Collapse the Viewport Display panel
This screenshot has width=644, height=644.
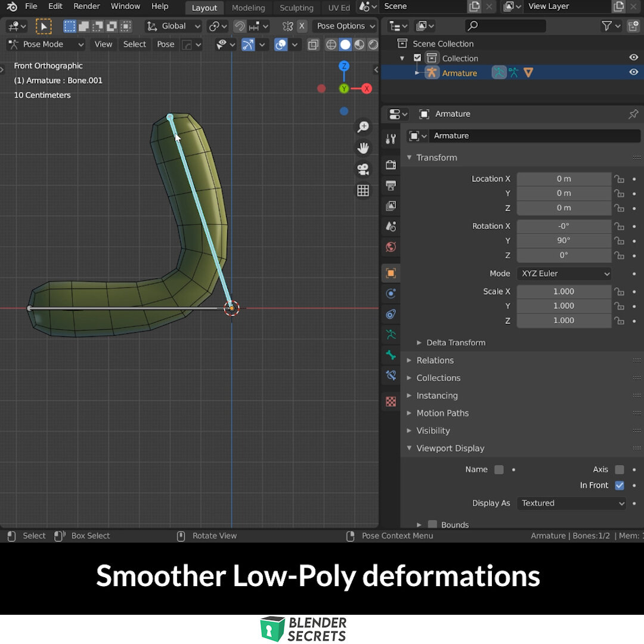pyautogui.click(x=409, y=448)
